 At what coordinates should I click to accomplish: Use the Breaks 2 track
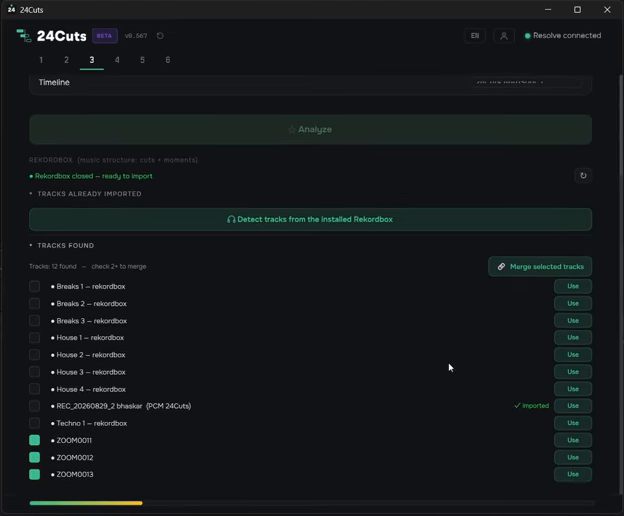tap(573, 304)
